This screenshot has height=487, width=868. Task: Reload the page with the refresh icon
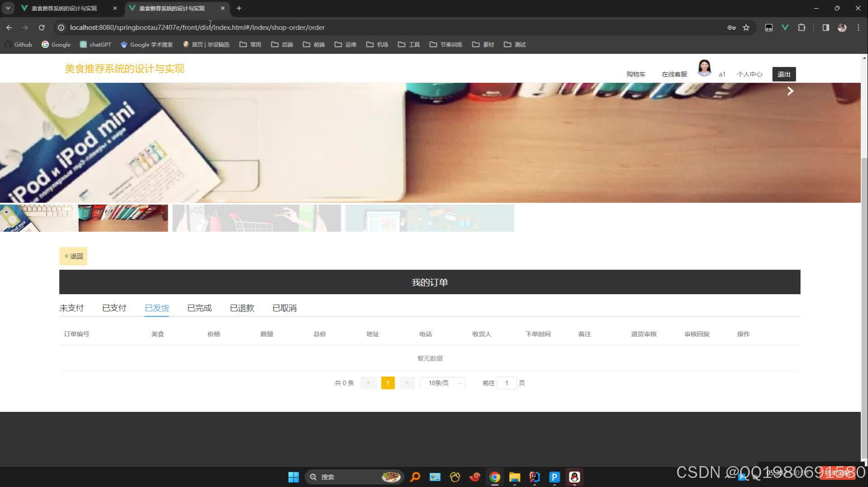click(42, 28)
